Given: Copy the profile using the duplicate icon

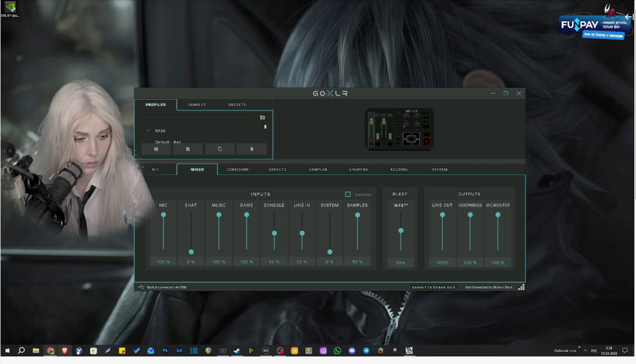Looking at the screenshot, I should click(220, 149).
